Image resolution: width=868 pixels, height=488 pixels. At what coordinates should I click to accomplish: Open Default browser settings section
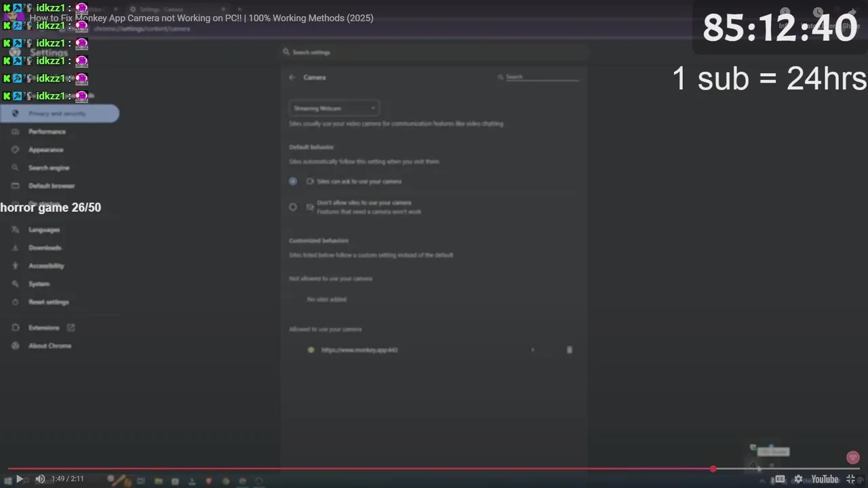point(52,186)
